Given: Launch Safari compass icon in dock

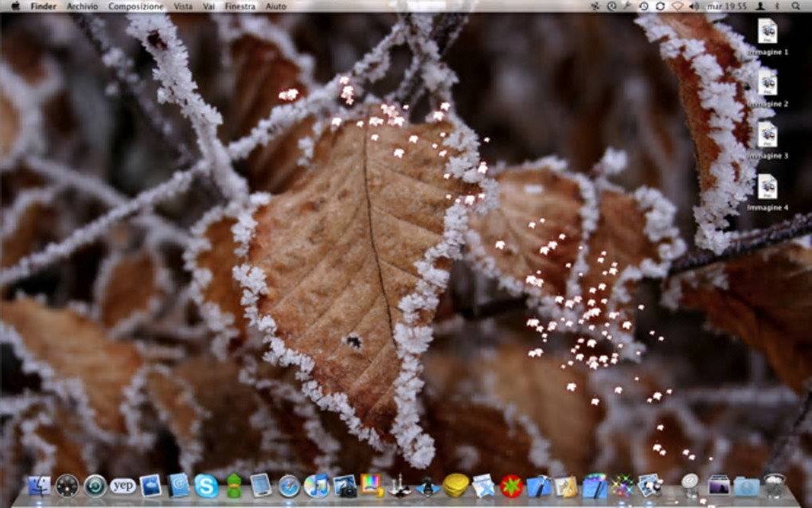Looking at the screenshot, I should tap(288, 487).
